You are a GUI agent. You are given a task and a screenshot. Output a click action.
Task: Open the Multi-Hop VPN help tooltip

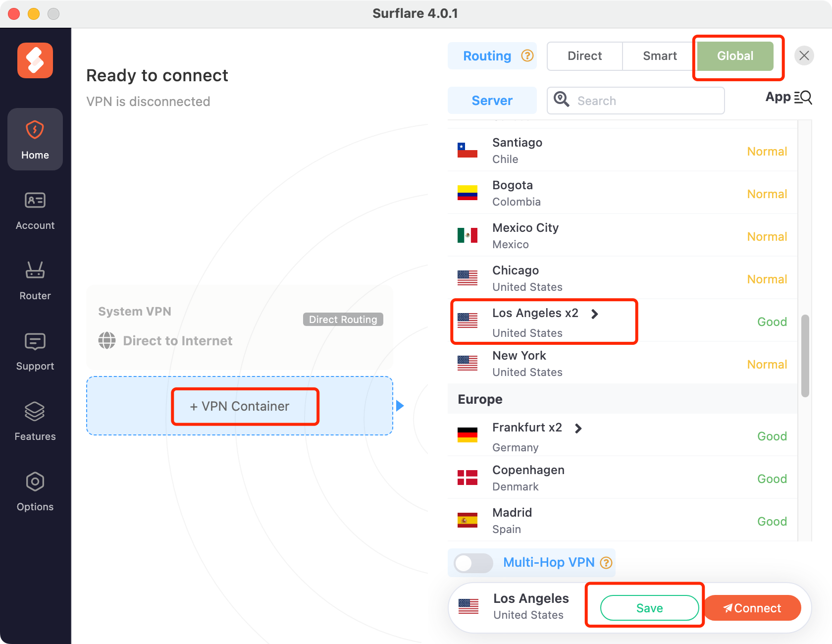[606, 563]
